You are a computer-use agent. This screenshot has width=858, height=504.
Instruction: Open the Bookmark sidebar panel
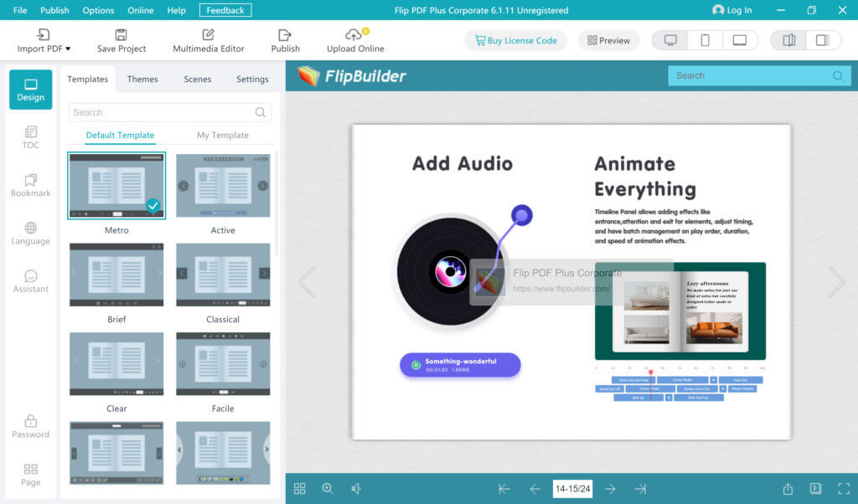click(x=31, y=185)
